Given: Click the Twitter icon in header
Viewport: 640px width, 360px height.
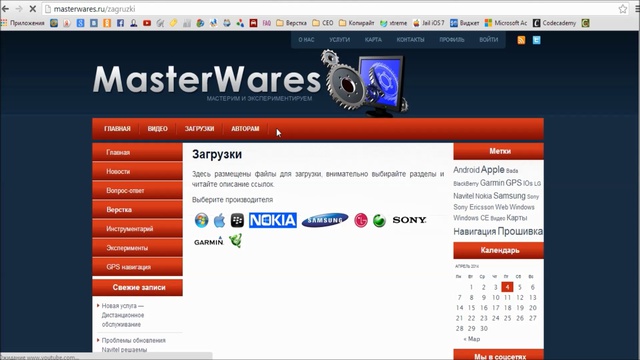Looking at the screenshot, I should pos(536,40).
